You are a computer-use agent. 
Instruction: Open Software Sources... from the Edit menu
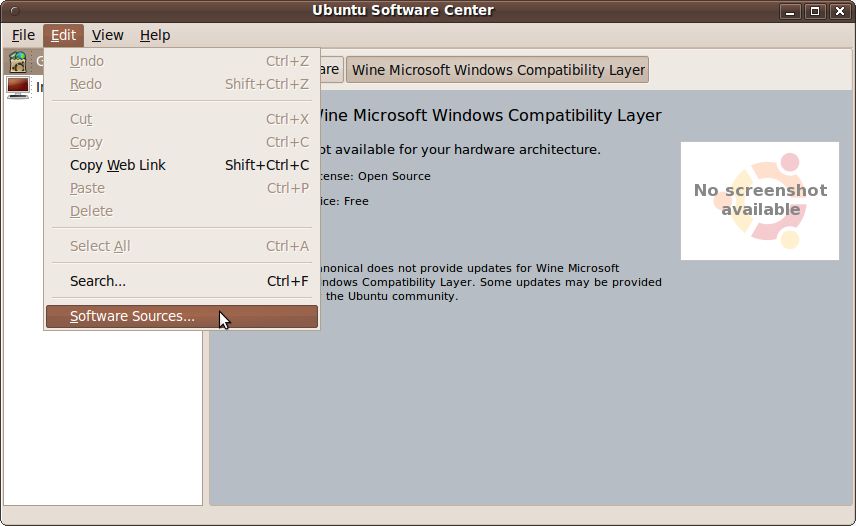(182, 316)
